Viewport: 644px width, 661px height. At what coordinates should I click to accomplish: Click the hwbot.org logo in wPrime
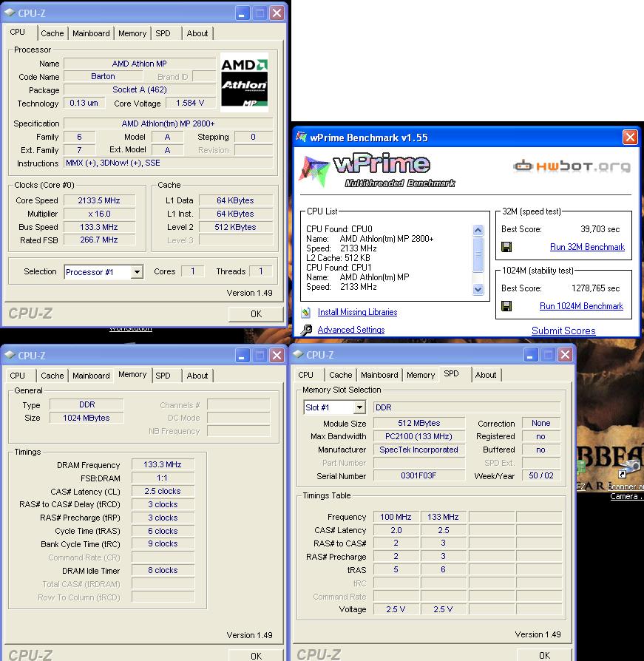coord(572,166)
